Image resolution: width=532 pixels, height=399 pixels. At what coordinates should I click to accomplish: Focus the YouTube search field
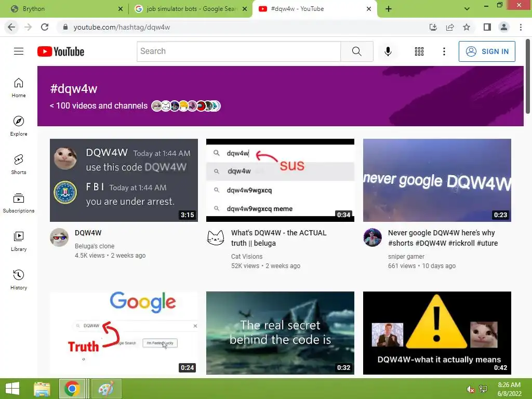coord(239,51)
